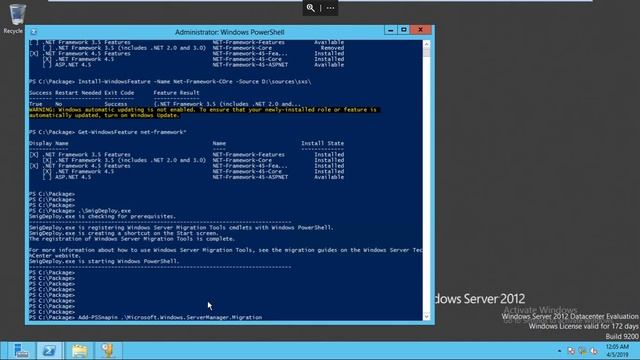This screenshot has height=360, width=640.
Task: Click 'SmigDeploy.exe is registering Windows Server Migration Tools' line
Action: coord(181,228)
